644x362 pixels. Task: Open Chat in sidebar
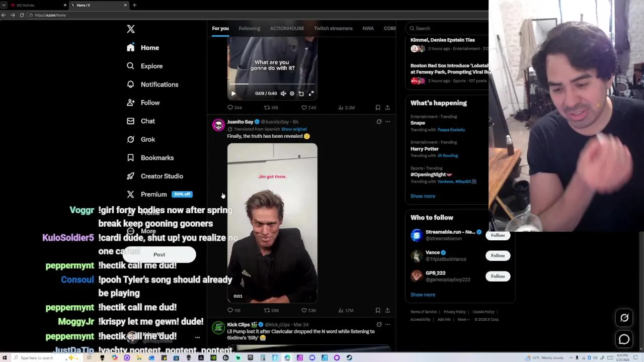[141, 121]
